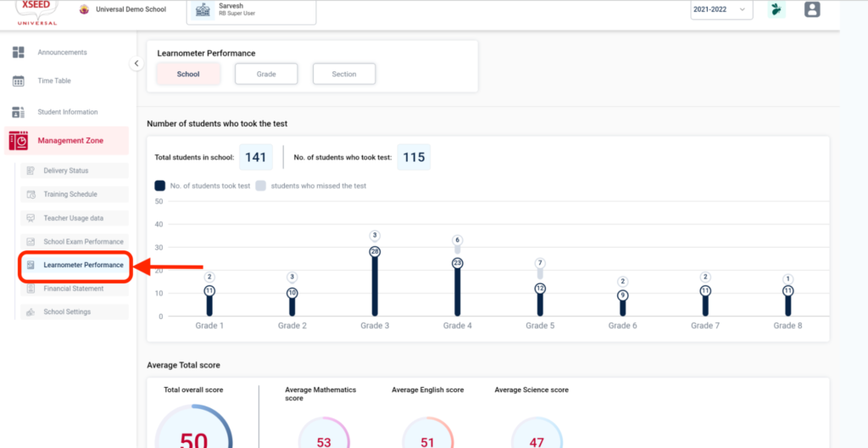
Task: Open Learnometer Performance submenu item
Action: [x=75, y=265]
